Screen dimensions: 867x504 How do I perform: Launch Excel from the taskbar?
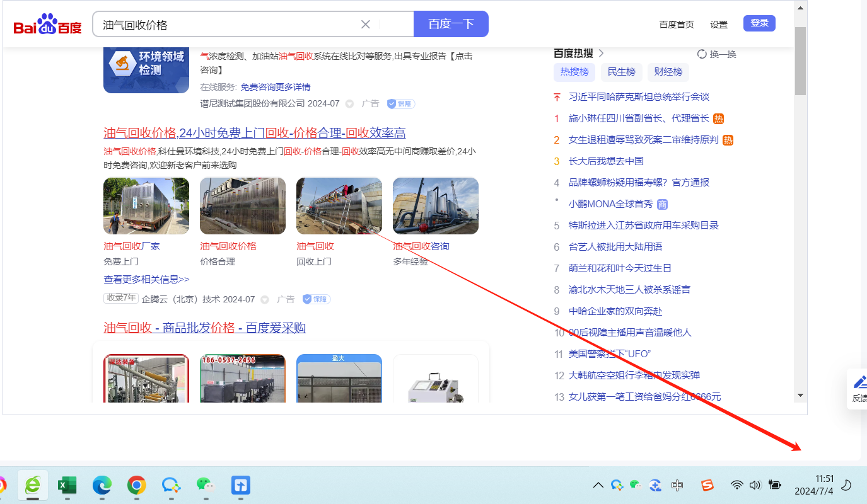(x=67, y=484)
